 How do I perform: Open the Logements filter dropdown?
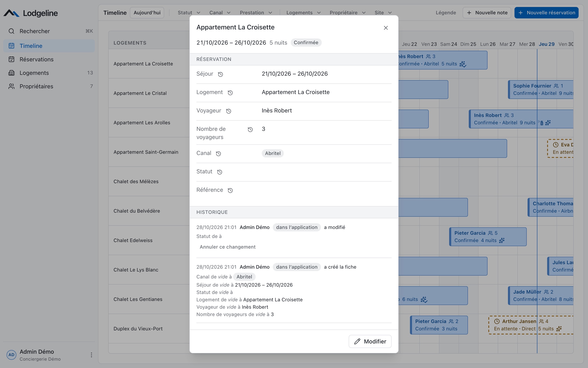(304, 13)
